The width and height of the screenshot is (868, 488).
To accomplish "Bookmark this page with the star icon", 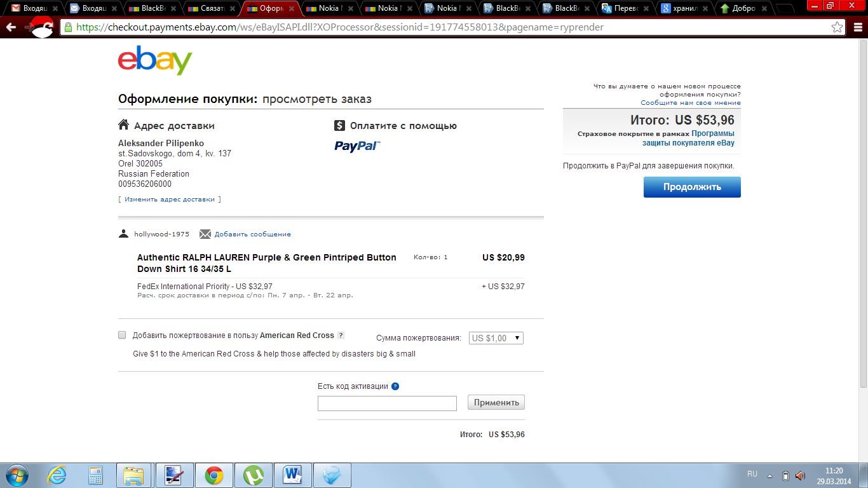I will (x=837, y=27).
